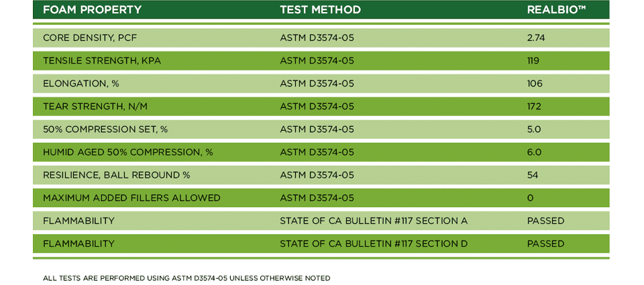Select the TEAR STRENGTH, N/M cell

95,107
